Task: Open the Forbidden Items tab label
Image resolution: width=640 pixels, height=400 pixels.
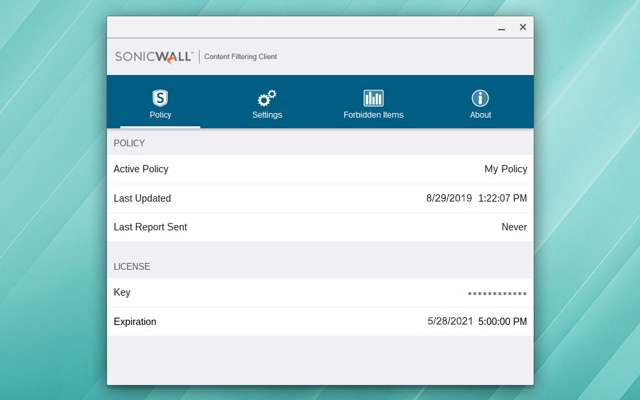Action: click(373, 115)
